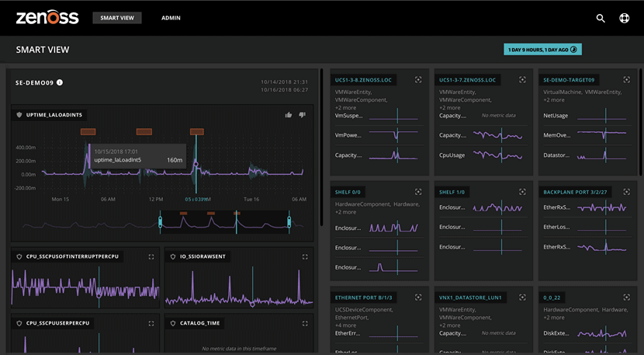Click the search magnifier icon

coord(601,18)
